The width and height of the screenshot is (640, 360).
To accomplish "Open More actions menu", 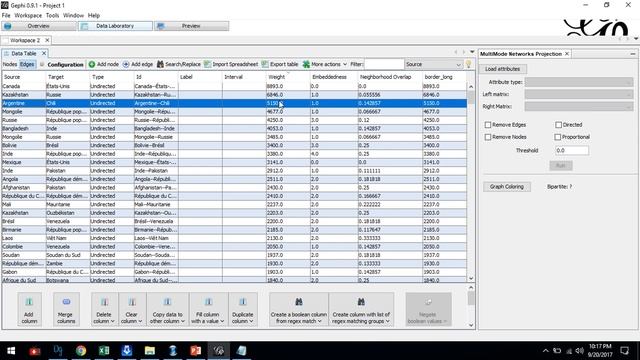I will [324, 64].
